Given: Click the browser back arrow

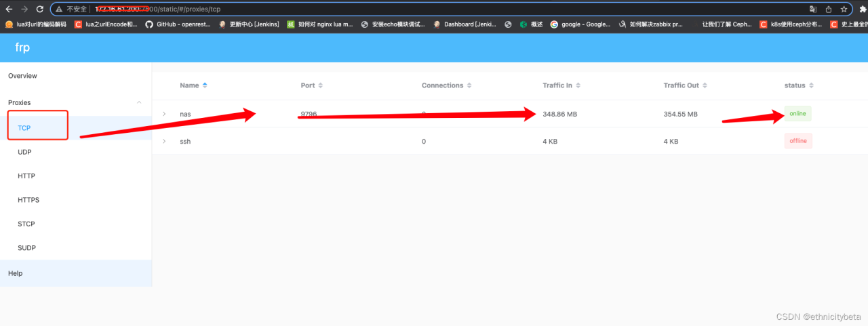Looking at the screenshot, I should (x=8, y=9).
